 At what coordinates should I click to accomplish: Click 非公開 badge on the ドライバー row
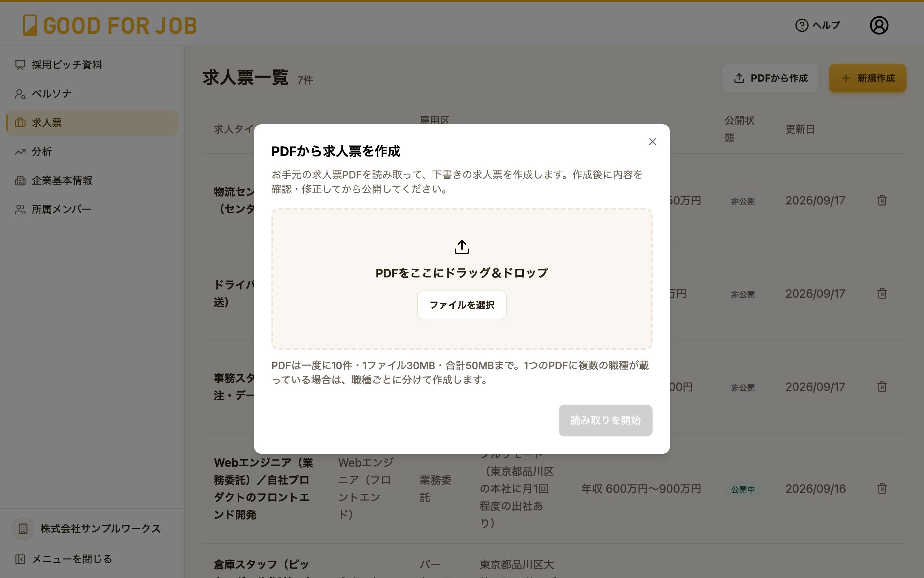coord(743,294)
